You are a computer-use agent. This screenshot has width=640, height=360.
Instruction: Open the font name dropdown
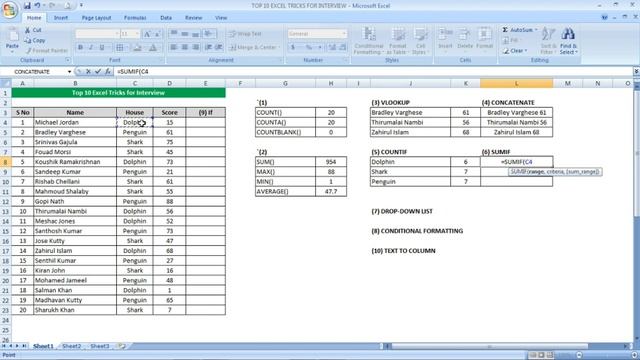click(117, 34)
